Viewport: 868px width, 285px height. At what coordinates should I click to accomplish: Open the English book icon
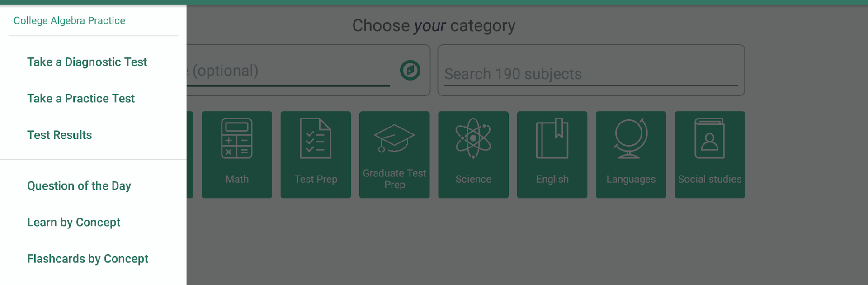552,138
